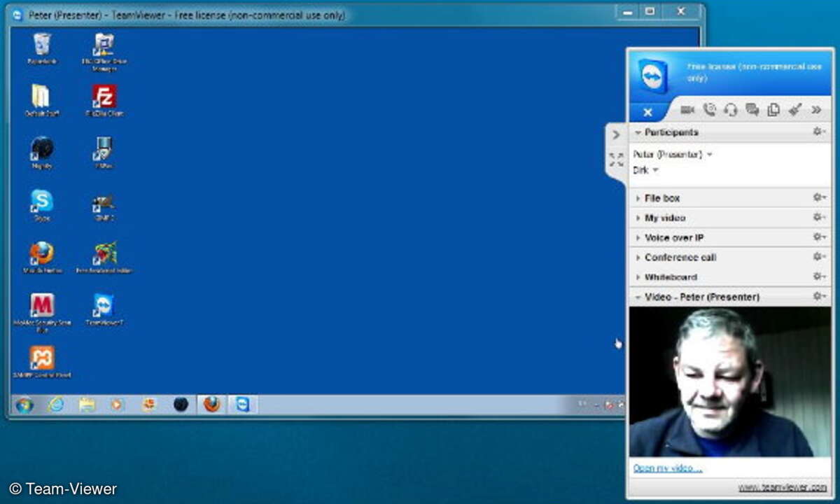Open Conference call gear options menu
Image resolution: width=840 pixels, height=504 pixels.
(819, 257)
